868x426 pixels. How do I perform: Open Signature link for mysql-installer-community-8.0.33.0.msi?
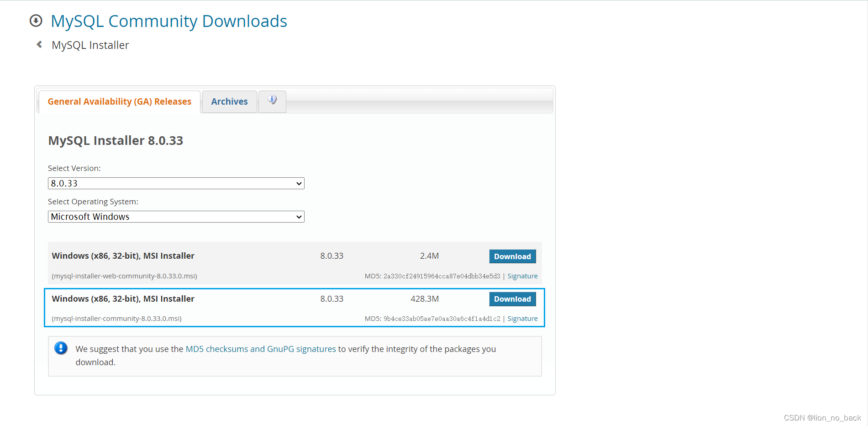pyautogui.click(x=522, y=319)
